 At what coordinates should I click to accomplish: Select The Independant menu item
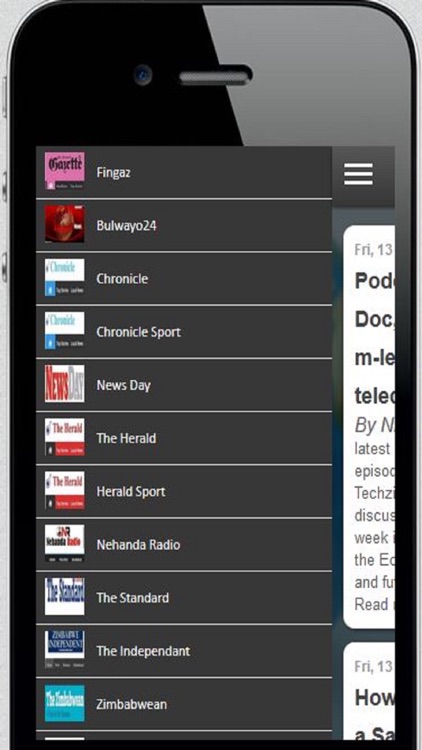tap(184, 651)
